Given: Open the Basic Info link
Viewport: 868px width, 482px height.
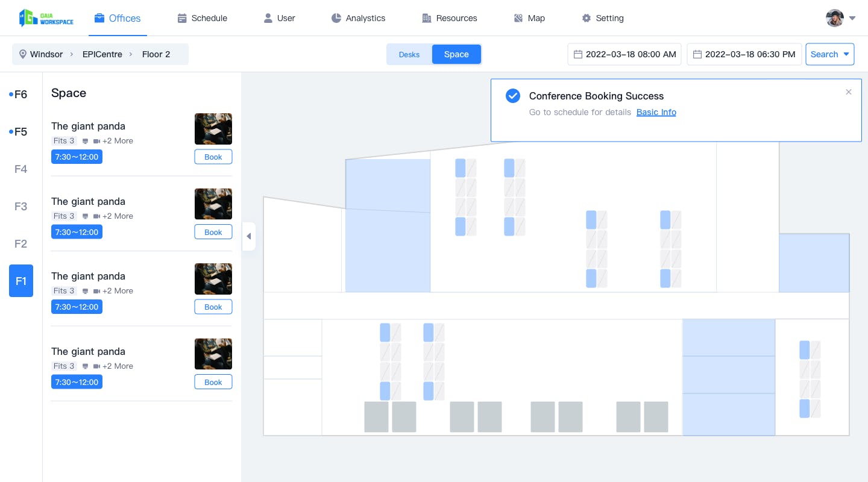Looking at the screenshot, I should pyautogui.click(x=656, y=112).
